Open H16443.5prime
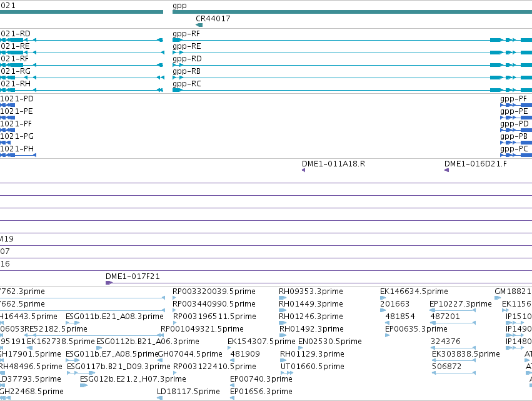Image resolution: width=532 pixels, height=401 pixels. pyautogui.click(x=29, y=317)
